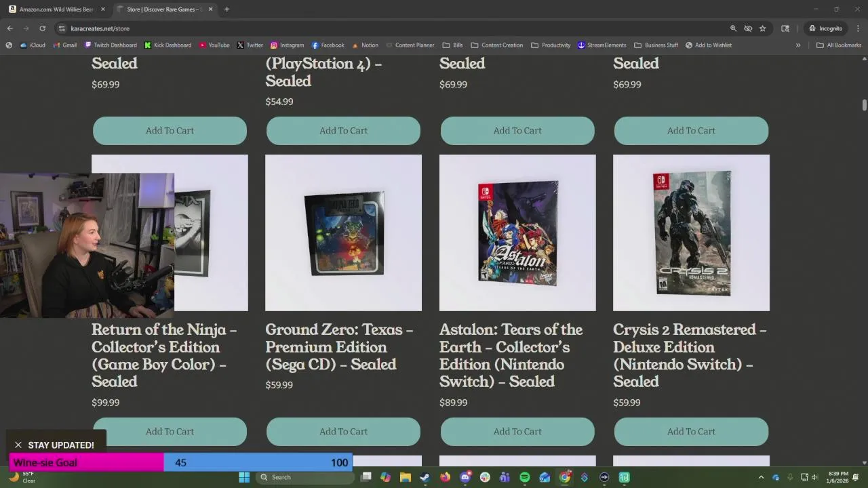This screenshot has height=488, width=868.
Task: Open the Ground Zero: Texas title link
Action: click(x=339, y=346)
